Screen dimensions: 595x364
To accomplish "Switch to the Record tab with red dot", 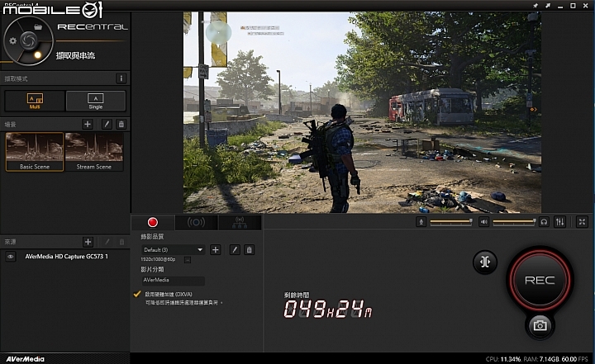I will point(153,222).
